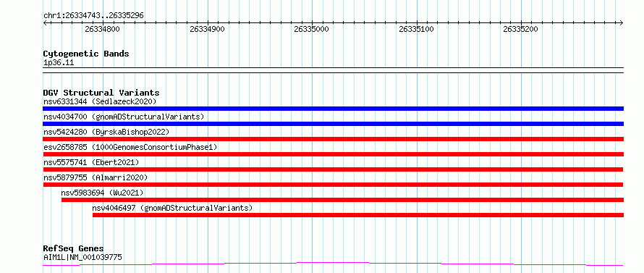The height and width of the screenshot is (273, 644).
Task: Select the blue bar for nsv6331344
Action: (x=333, y=109)
